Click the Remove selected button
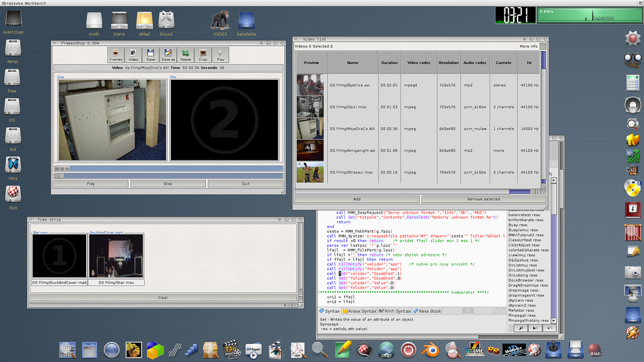This screenshot has width=644, height=362. click(x=483, y=199)
